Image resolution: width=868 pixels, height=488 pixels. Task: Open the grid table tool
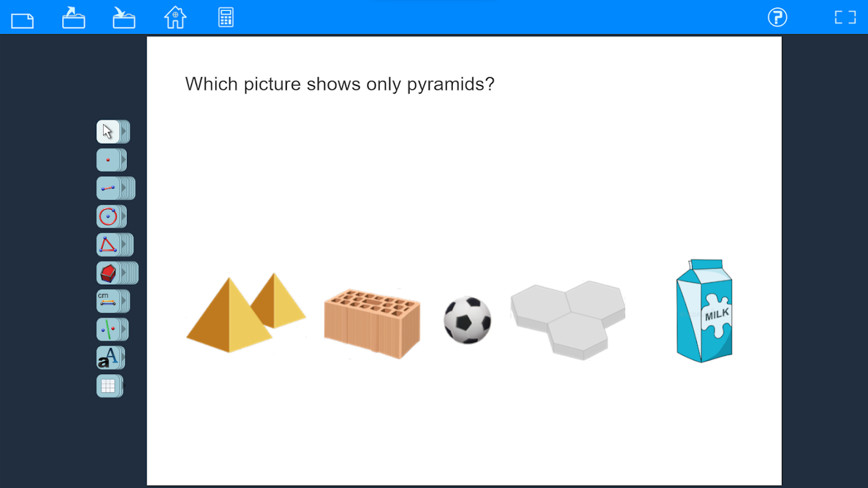click(108, 386)
